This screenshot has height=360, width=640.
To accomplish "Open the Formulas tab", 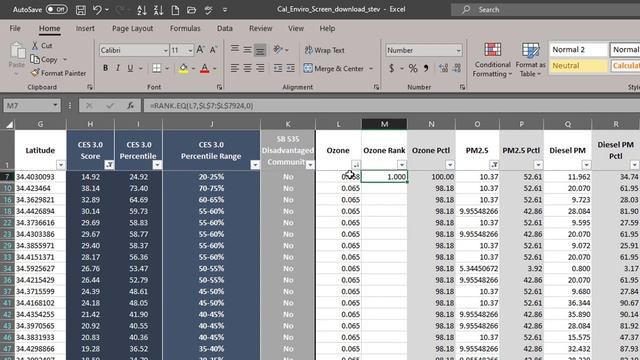I will (185, 28).
